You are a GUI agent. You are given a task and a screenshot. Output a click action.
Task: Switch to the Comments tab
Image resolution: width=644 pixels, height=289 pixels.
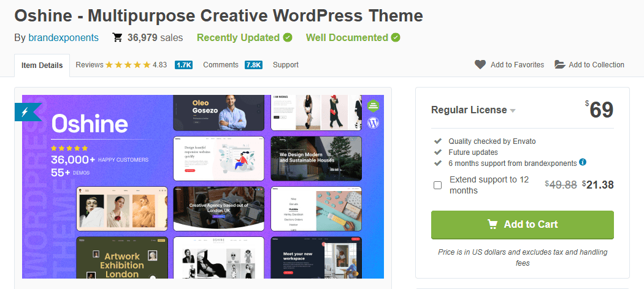pyautogui.click(x=221, y=65)
